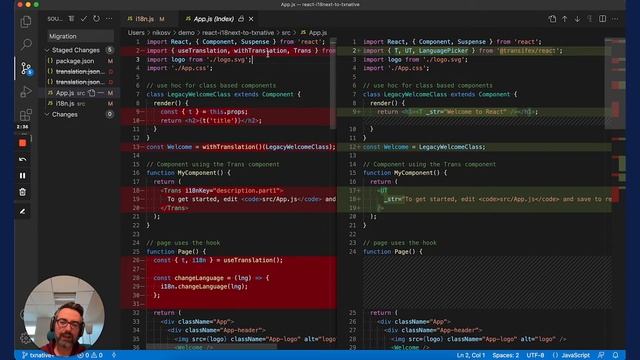Open Source Control more actions menu
640x360 pixels.
coord(109,19)
